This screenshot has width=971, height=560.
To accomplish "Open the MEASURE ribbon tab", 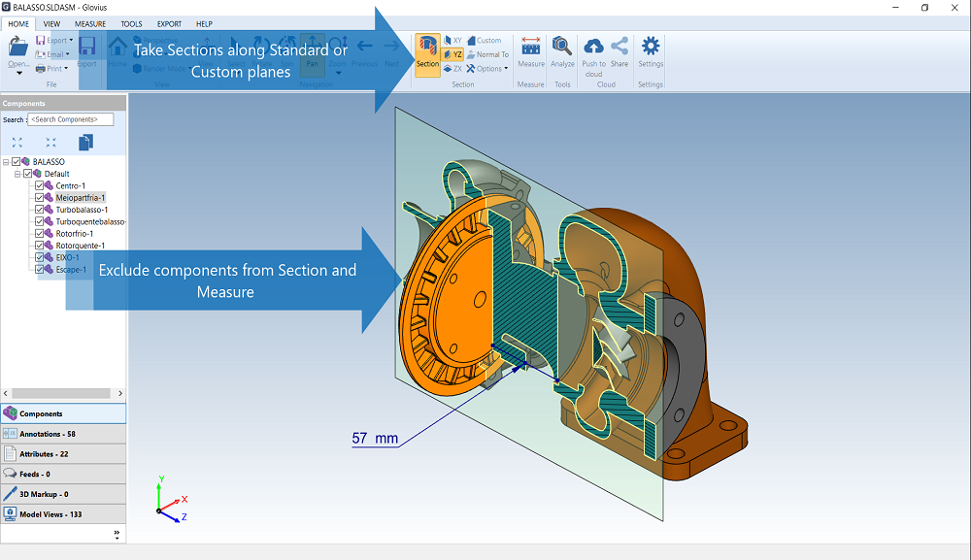I will click(90, 24).
